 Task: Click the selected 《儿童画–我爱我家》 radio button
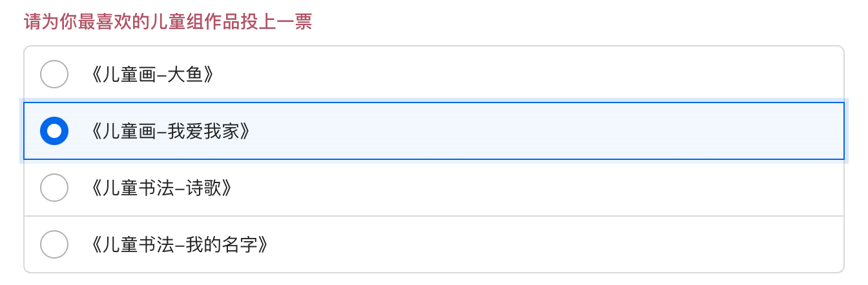(x=54, y=131)
